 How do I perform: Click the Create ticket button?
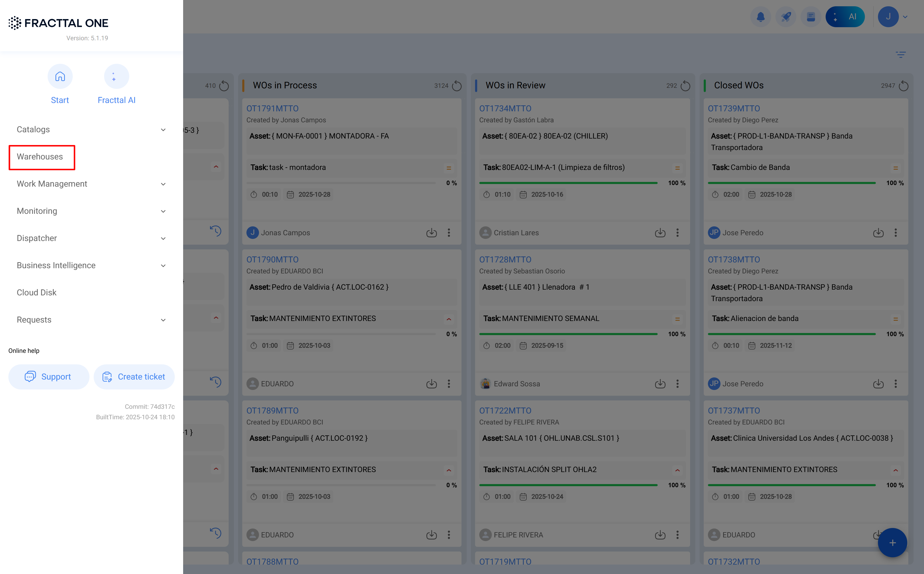tap(134, 377)
